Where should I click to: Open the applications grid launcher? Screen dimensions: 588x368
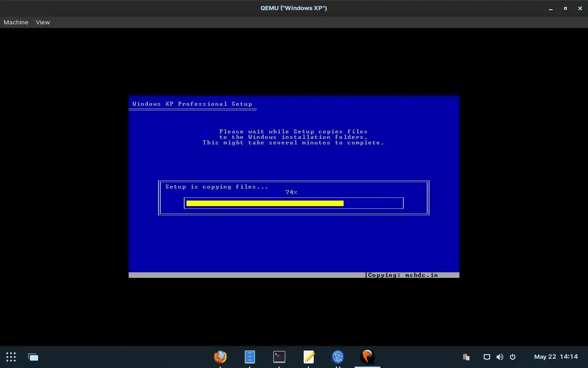11,357
